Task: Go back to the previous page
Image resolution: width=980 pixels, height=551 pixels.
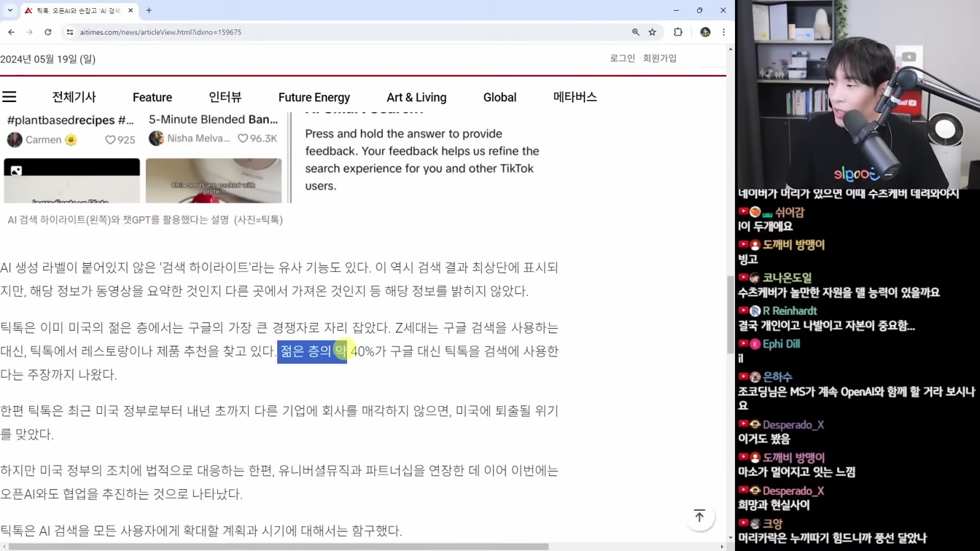Action: click(12, 32)
